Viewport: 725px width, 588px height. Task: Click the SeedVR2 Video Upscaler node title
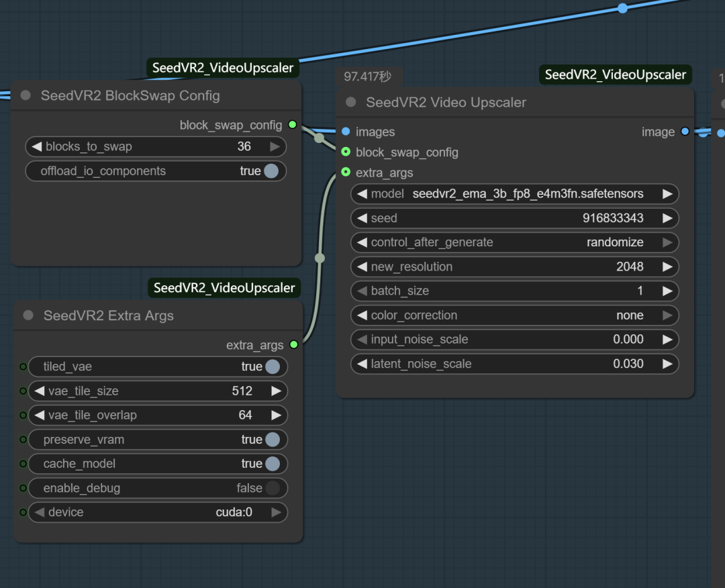[x=446, y=103]
